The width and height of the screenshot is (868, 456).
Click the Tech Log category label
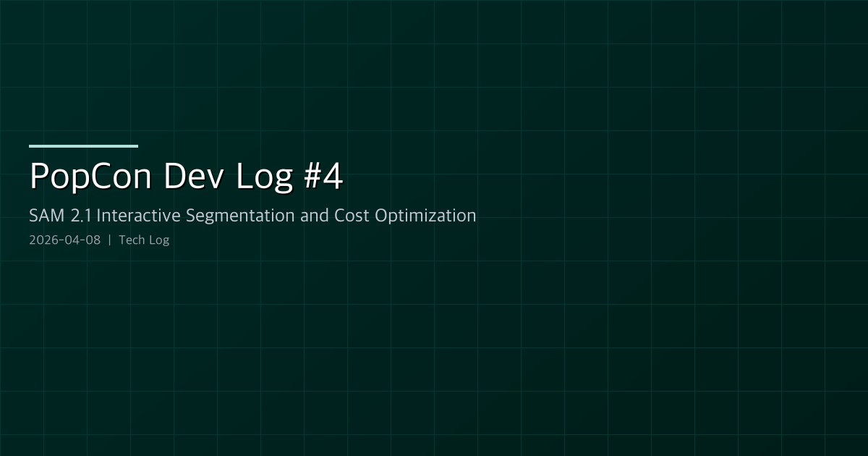pyautogui.click(x=144, y=239)
